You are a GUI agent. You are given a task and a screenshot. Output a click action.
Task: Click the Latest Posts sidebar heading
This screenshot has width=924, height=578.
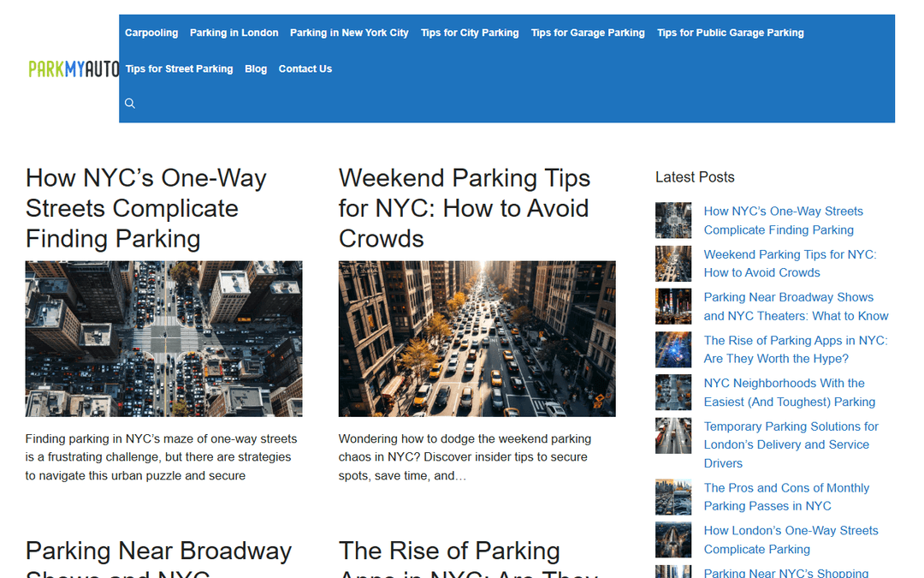pos(695,177)
